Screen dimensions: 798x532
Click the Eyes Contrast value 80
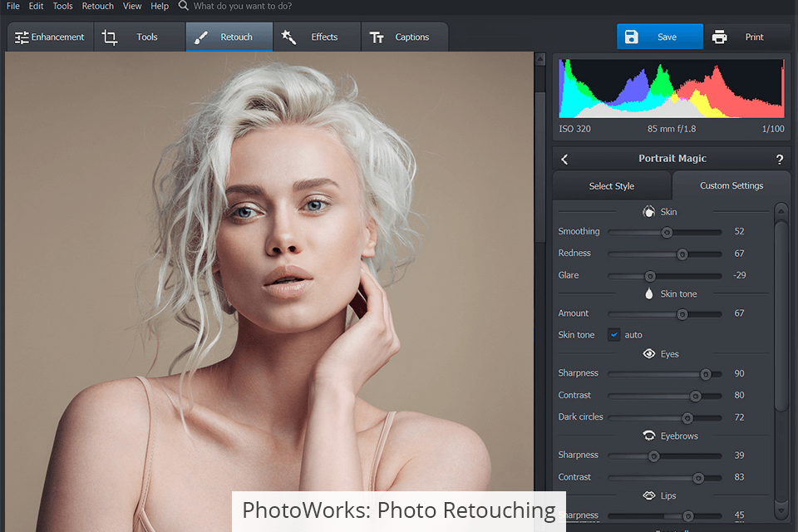coord(739,395)
